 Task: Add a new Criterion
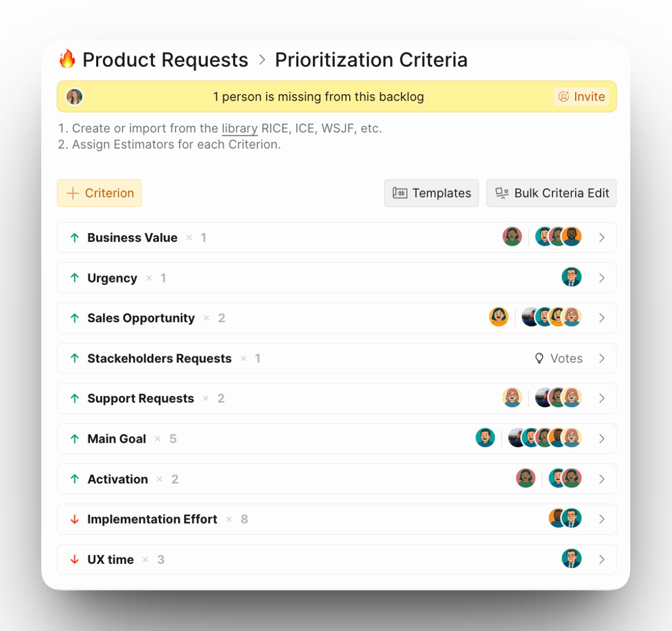tap(99, 193)
